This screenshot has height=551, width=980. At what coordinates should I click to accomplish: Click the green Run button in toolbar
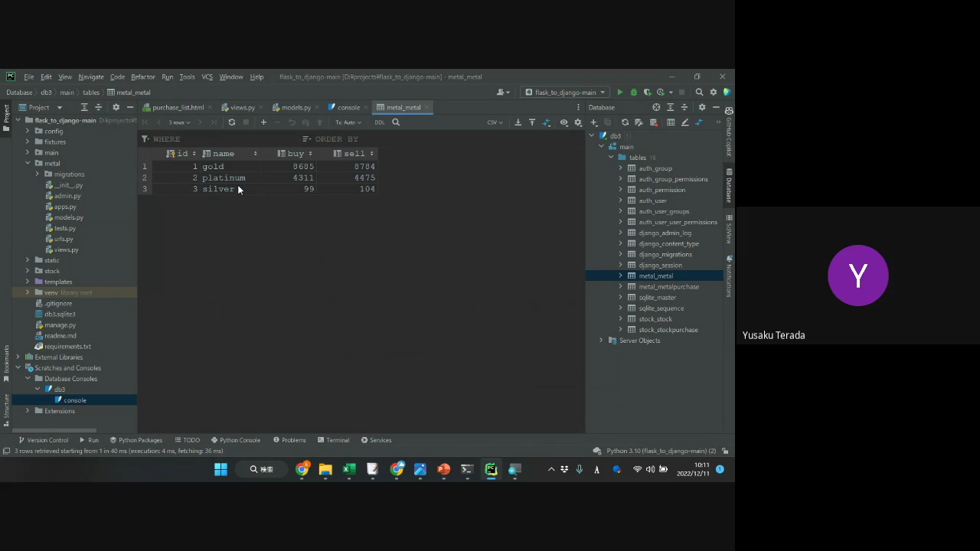[620, 93]
